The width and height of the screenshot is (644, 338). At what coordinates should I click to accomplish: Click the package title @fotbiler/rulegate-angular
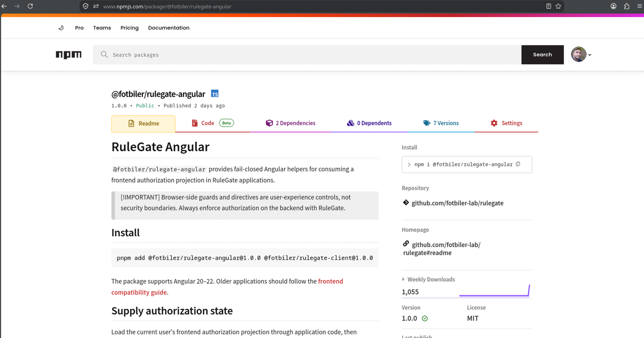click(x=158, y=94)
